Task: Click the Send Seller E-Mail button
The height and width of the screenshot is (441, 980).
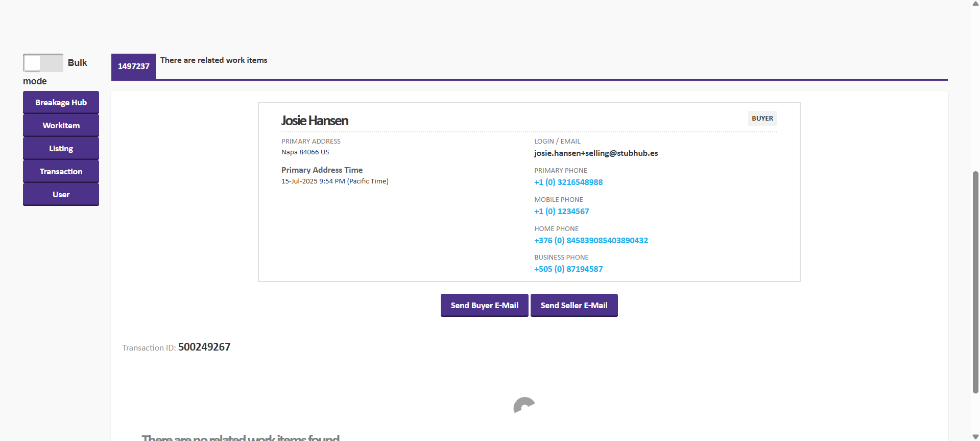Action: 574,305
